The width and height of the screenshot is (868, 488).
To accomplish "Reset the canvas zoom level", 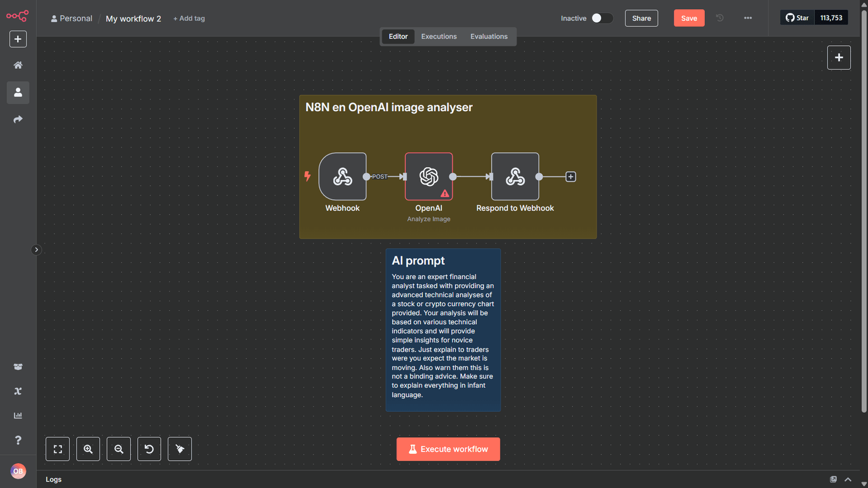I will point(149,449).
